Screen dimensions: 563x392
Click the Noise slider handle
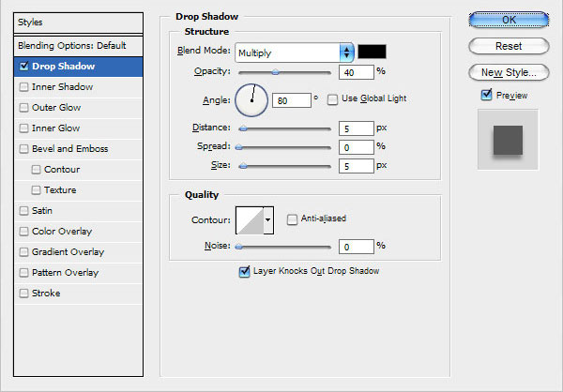(238, 247)
